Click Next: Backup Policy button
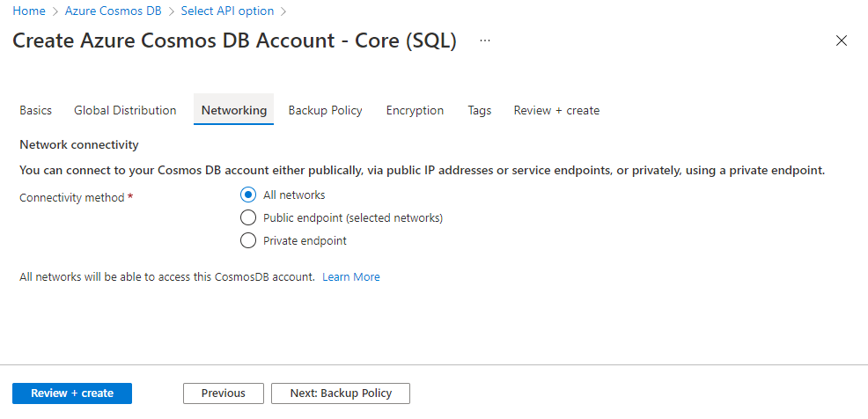The image size is (868, 419). point(341,393)
